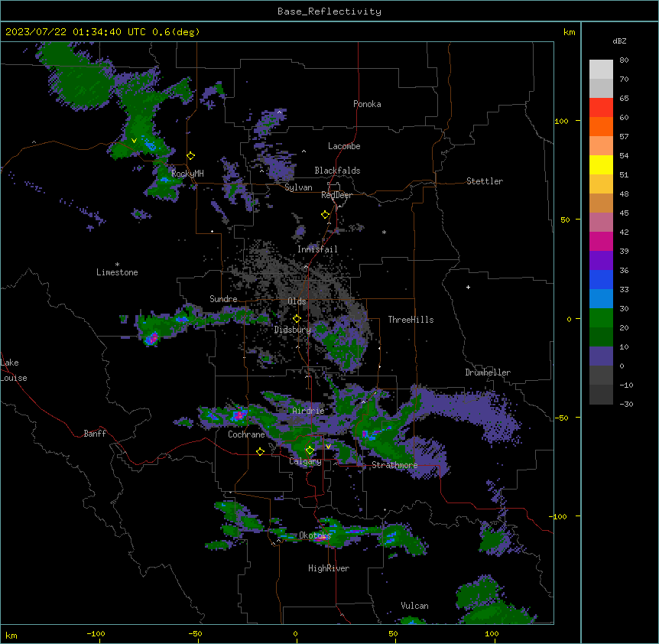Click the ThreeHills label
The image size is (659, 644).
pos(411,320)
